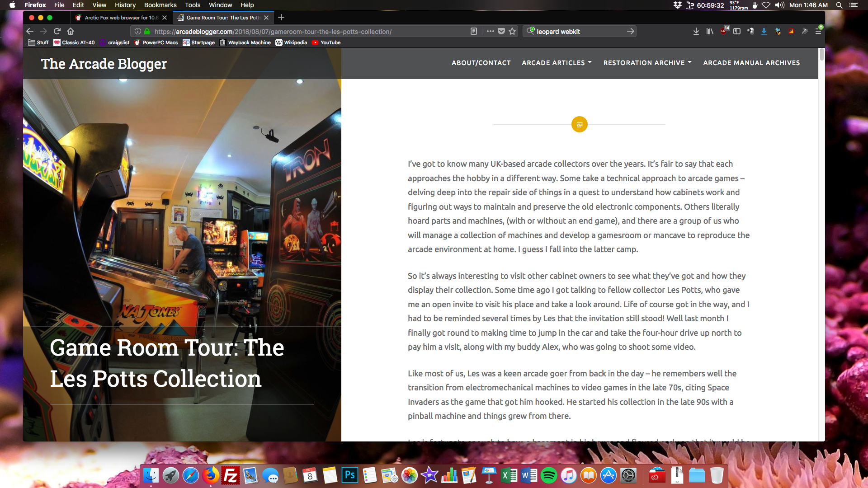868x488 pixels.
Task: Save page to Pocket
Action: [501, 32]
